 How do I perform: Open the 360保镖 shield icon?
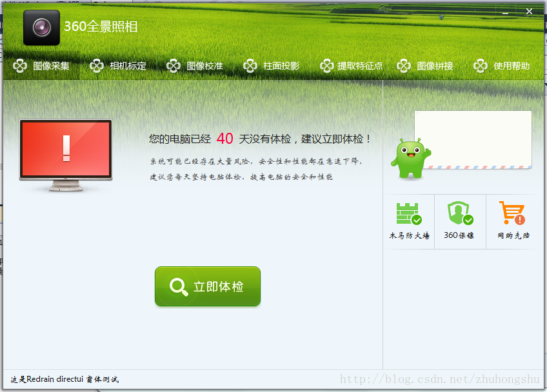coord(460,213)
